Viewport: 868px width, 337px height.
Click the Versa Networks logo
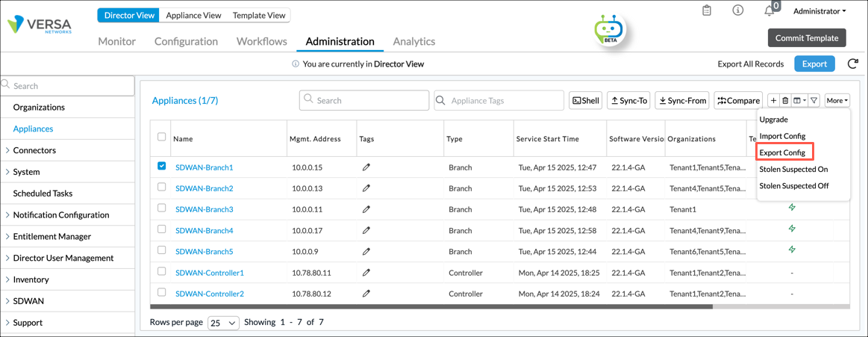coord(40,25)
